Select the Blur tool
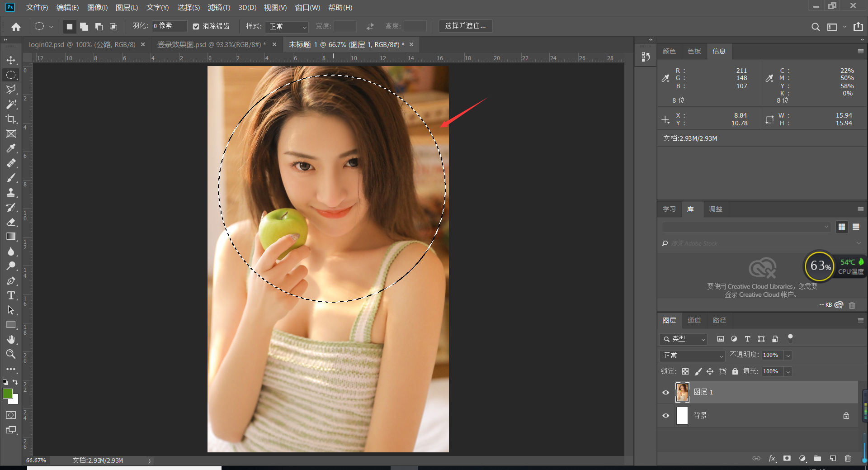Viewport: 868px width, 470px height. tap(11, 252)
